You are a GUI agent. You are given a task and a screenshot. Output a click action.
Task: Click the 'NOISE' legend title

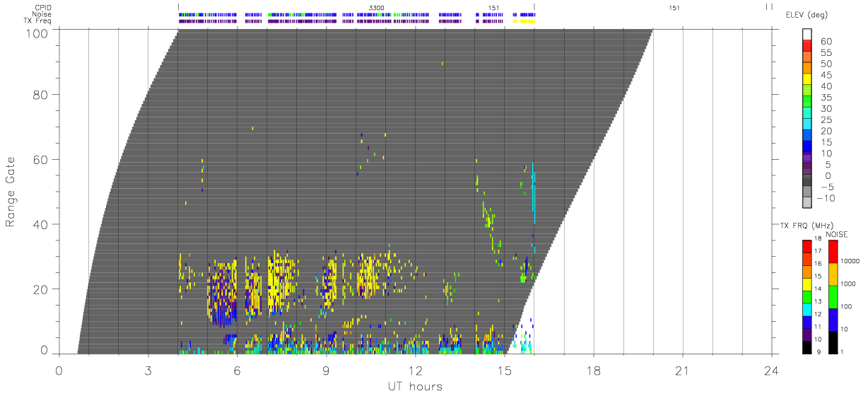(x=837, y=234)
